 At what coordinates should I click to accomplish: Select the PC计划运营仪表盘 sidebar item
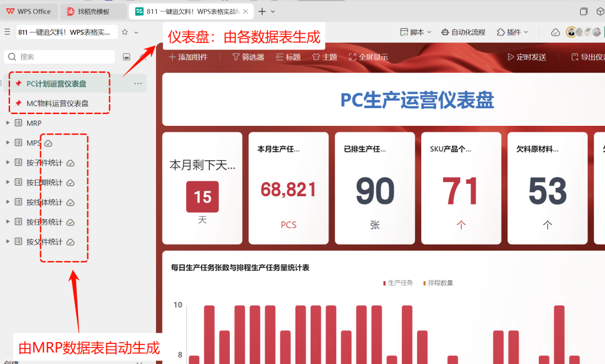point(75,83)
